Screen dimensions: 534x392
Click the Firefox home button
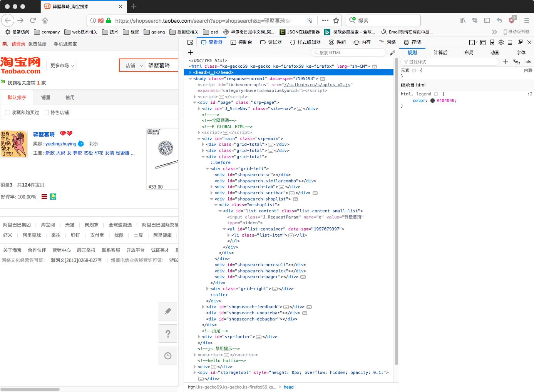[x=45, y=20]
